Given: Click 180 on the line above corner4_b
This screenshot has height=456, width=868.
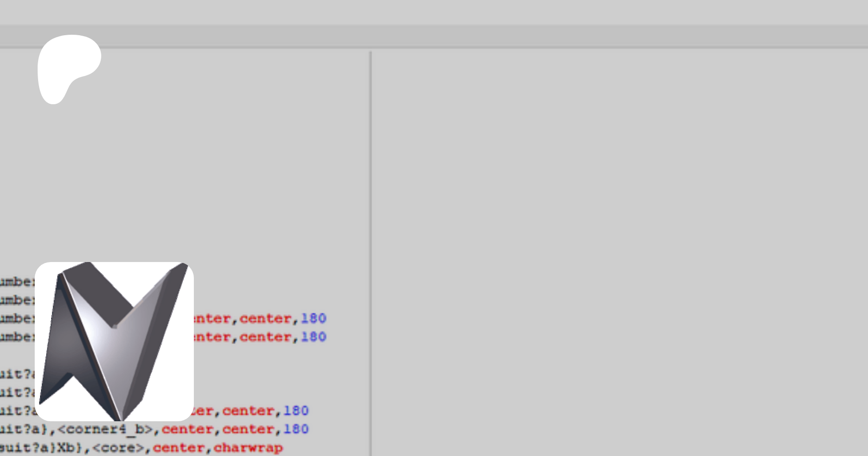Looking at the screenshot, I should [x=296, y=411].
